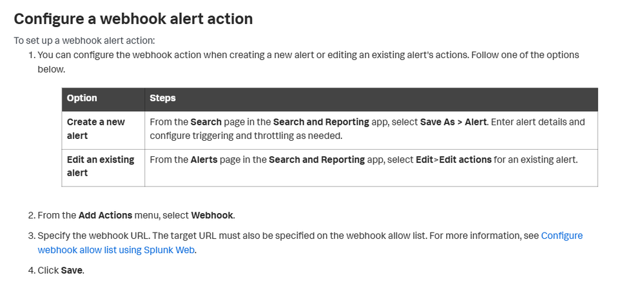Click the bold "Edit actions" text
Screen dimensions: 644x288
465,159
